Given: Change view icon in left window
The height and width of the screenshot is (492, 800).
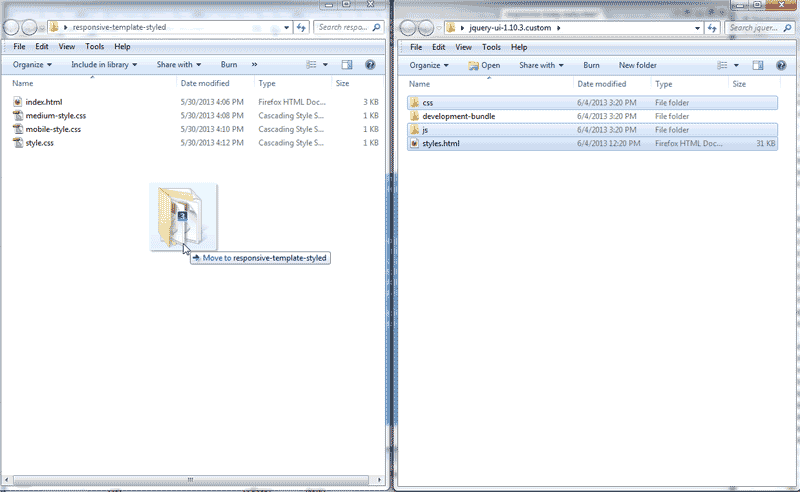Looking at the screenshot, I should click(311, 64).
